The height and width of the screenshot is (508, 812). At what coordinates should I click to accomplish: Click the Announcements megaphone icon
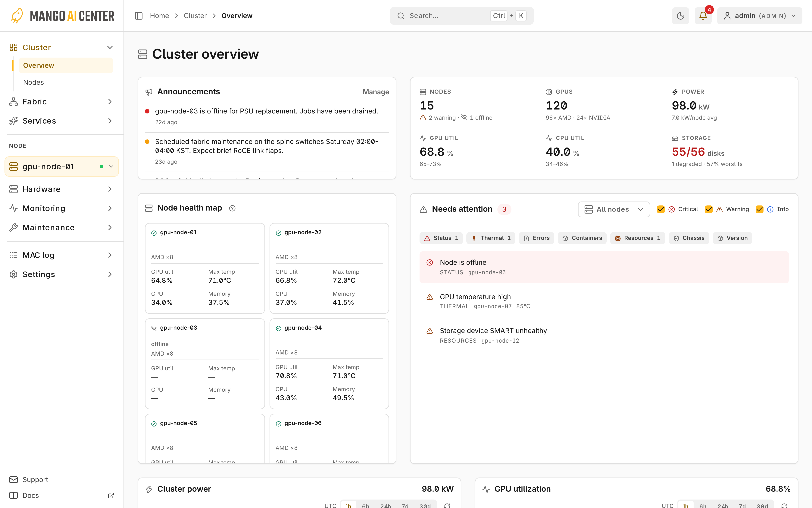149,92
